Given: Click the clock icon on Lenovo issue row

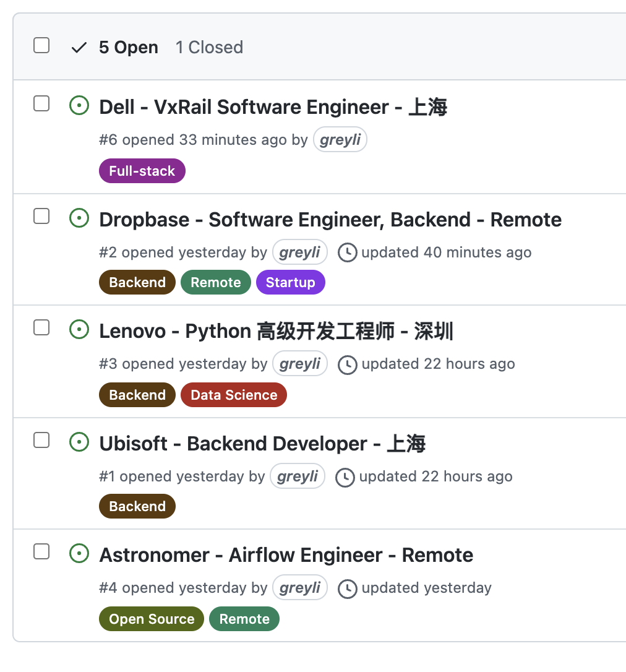Looking at the screenshot, I should (348, 364).
